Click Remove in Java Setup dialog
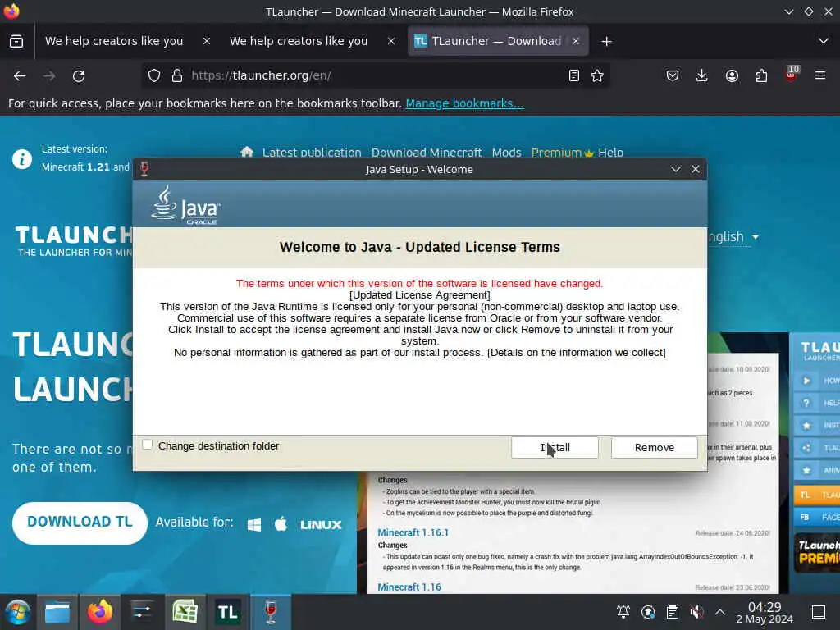The height and width of the screenshot is (630, 840). click(654, 447)
